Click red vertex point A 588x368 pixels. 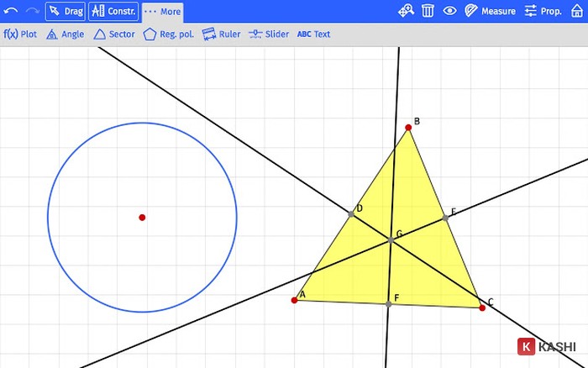tap(294, 300)
